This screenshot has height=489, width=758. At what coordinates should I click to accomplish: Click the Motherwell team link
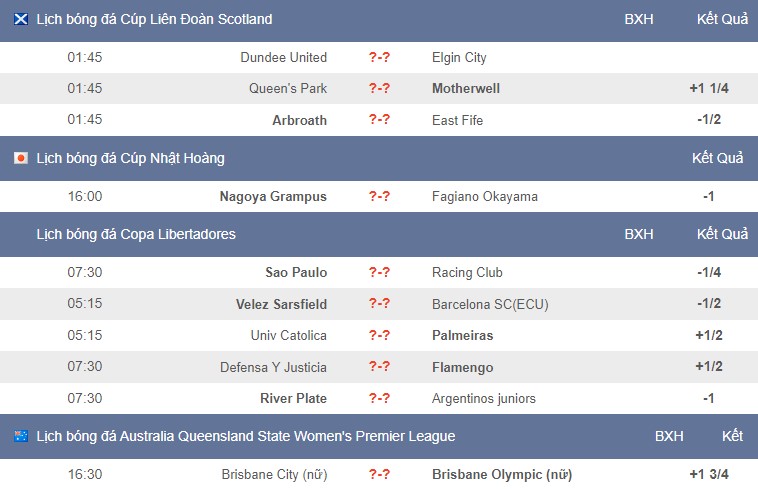pyautogui.click(x=466, y=88)
